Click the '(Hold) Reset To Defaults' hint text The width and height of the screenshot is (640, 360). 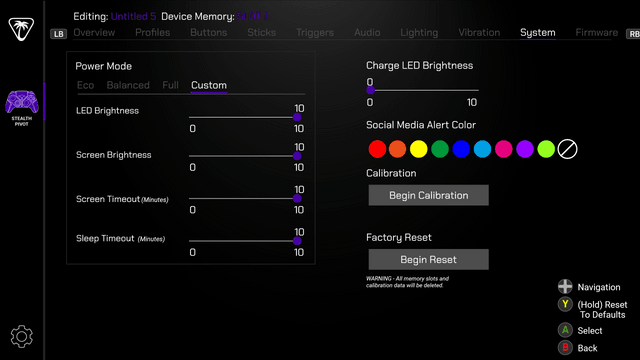pos(602,309)
